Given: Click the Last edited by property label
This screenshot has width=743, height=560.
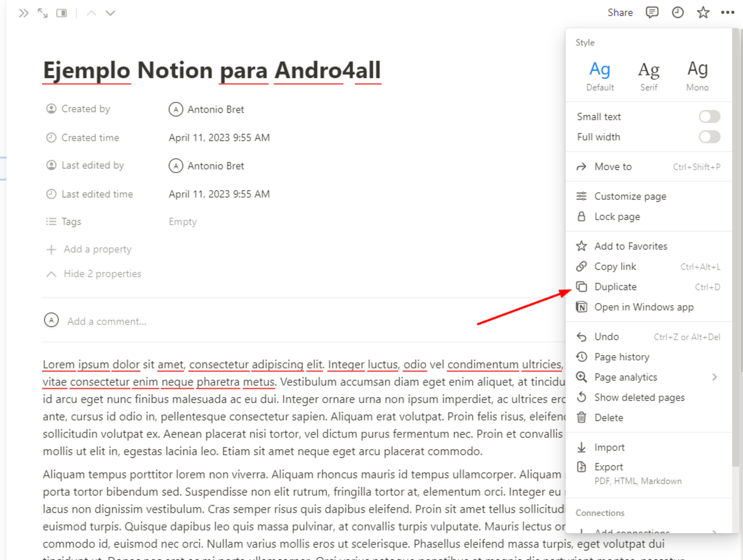Looking at the screenshot, I should coord(85,165).
